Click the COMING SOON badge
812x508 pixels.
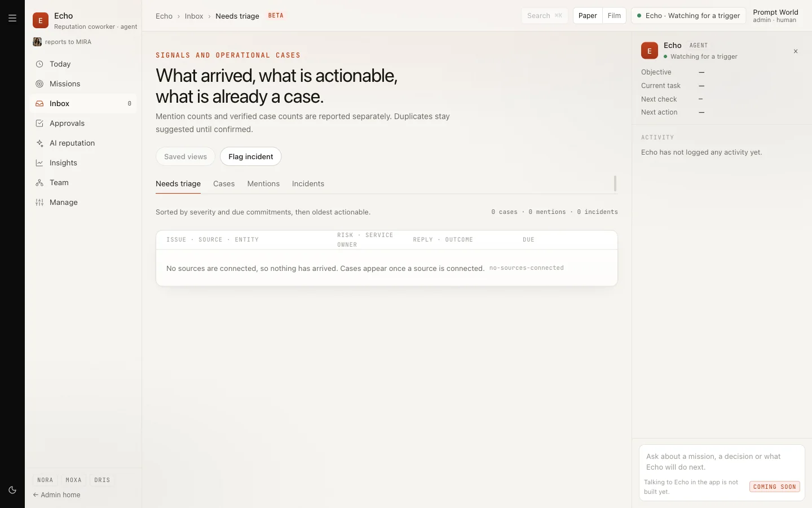pyautogui.click(x=775, y=487)
